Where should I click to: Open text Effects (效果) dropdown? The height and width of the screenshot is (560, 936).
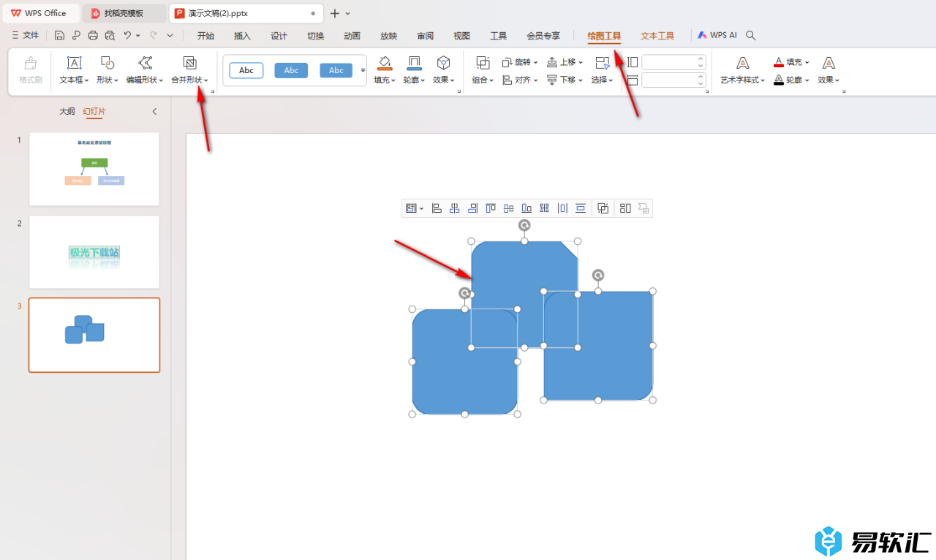pos(829,71)
